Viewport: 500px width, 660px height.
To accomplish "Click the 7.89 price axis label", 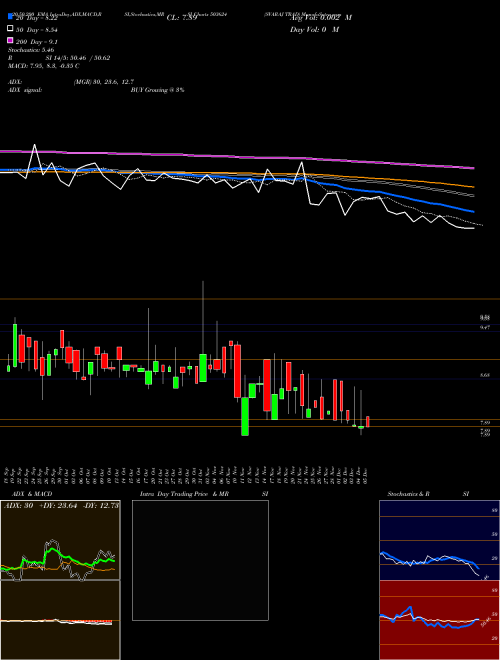I will [x=485, y=422].
